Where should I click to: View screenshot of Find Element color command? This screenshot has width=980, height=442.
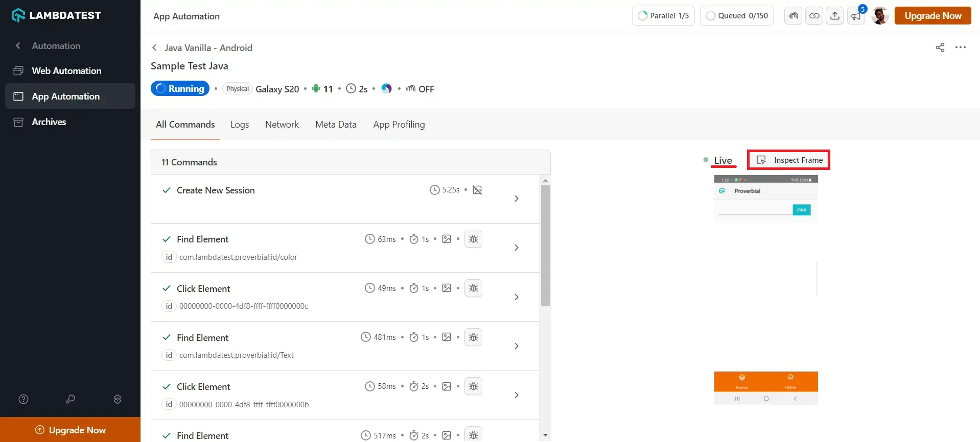click(x=447, y=239)
